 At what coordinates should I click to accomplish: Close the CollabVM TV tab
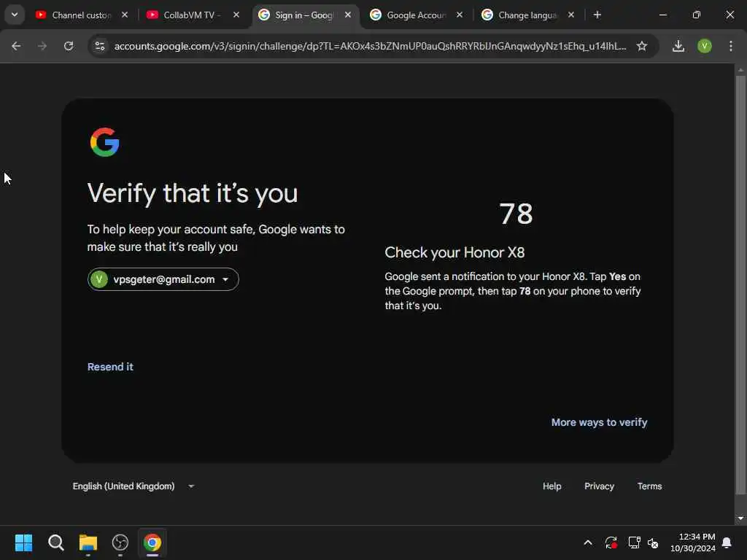[x=236, y=15]
